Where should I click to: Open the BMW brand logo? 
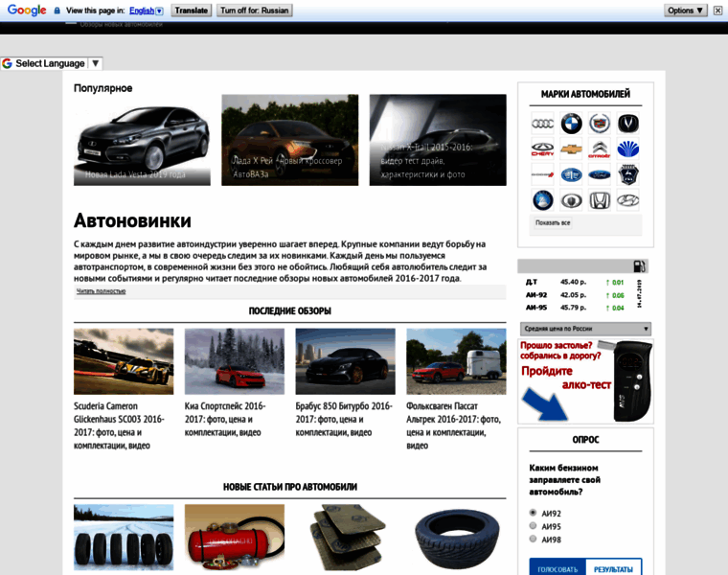pyautogui.click(x=571, y=124)
